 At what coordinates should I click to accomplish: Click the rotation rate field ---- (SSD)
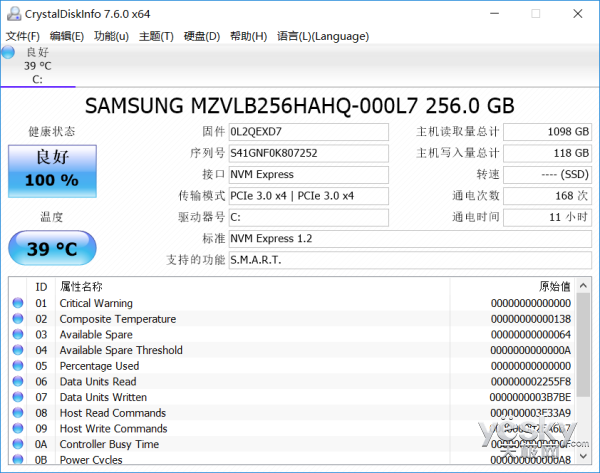pos(548,175)
